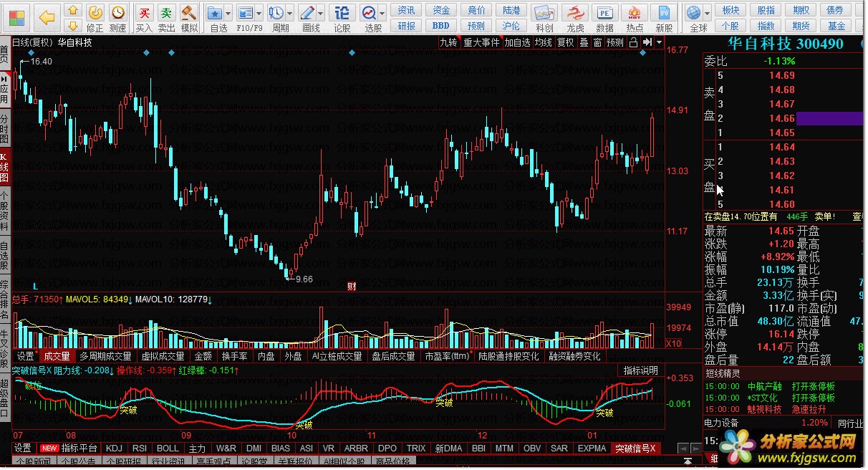
Task: Switch to the 成交量 volume tab
Action: [x=57, y=355]
